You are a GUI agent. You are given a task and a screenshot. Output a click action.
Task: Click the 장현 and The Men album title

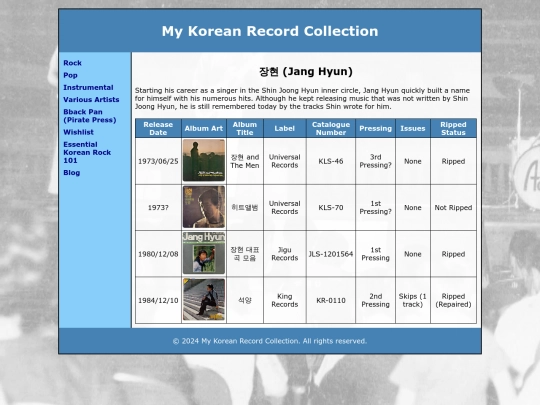tap(245, 161)
